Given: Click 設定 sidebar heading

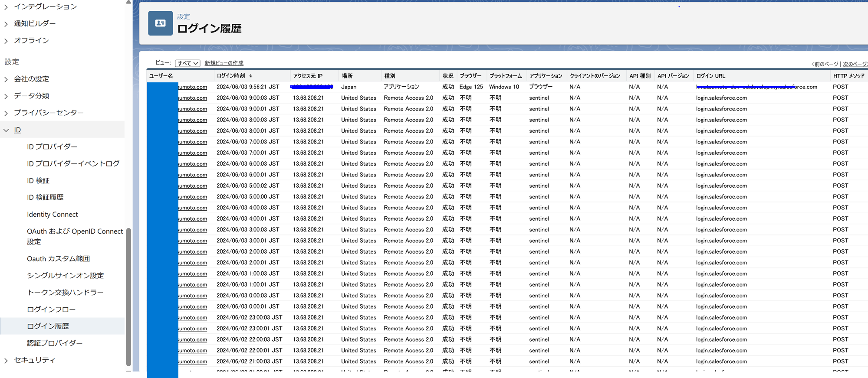Looking at the screenshot, I should 12,62.
